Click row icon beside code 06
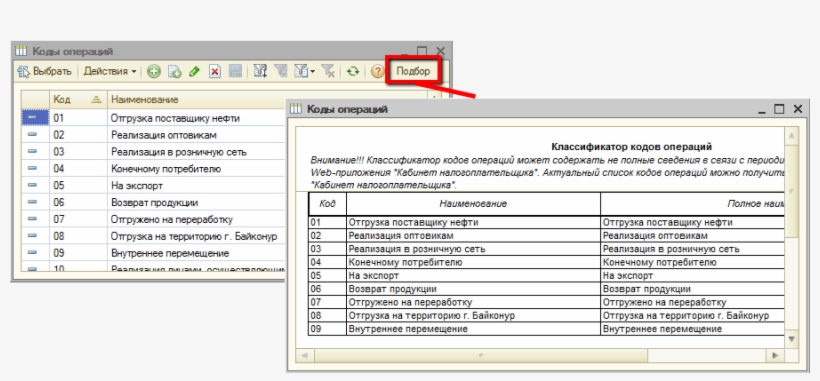The width and height of the screenshot is (820, 381). pyautogui.click(x=32, y=202)
